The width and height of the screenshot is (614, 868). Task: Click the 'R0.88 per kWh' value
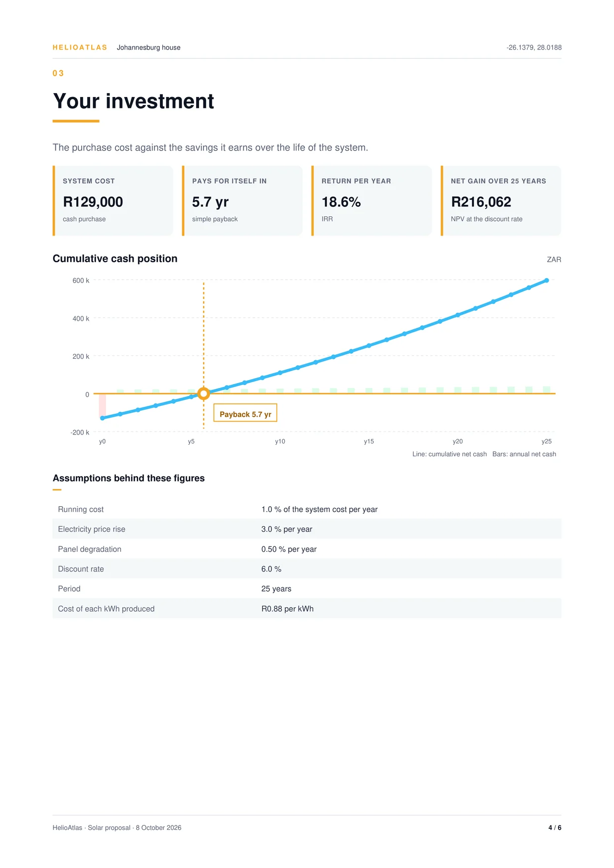click(288, 609)
